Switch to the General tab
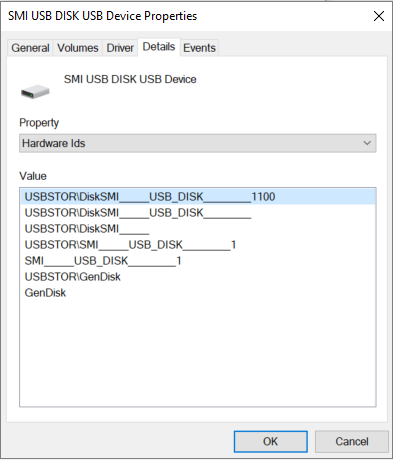This screenshot has width=393, height=460. pyautogui.click(x=30, y=48)
